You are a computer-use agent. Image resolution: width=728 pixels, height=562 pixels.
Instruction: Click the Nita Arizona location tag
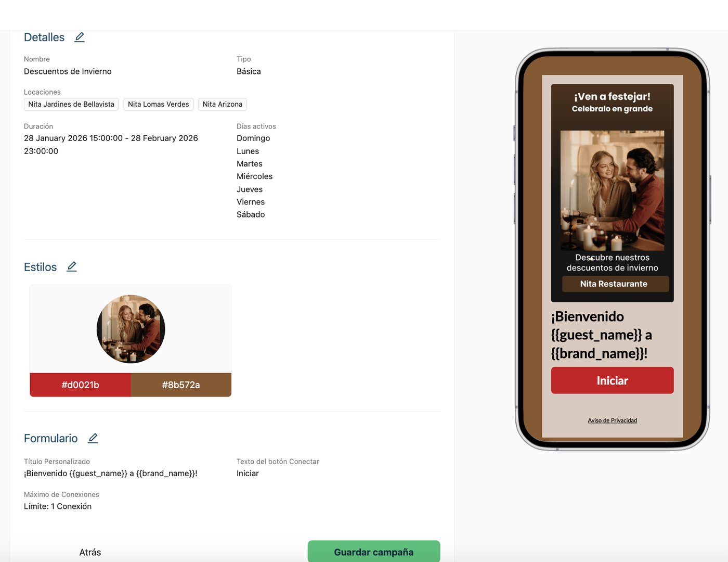coord(223,104)
